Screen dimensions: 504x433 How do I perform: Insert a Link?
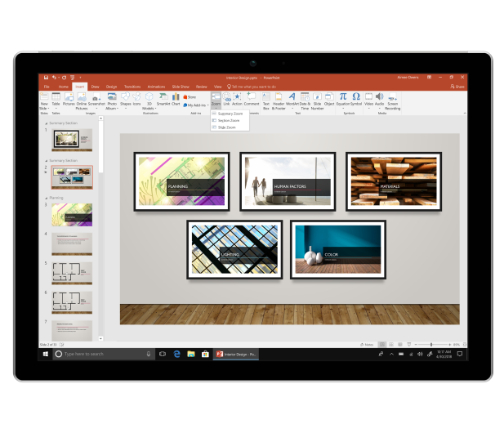click(226, 100)
